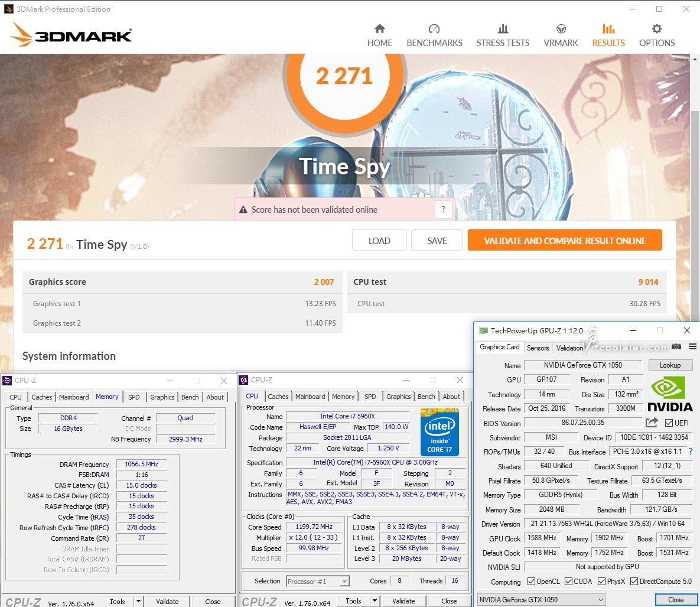
Task: Switch to Sensors tab in GPU-Z
Action: click(x=538, y=348)
